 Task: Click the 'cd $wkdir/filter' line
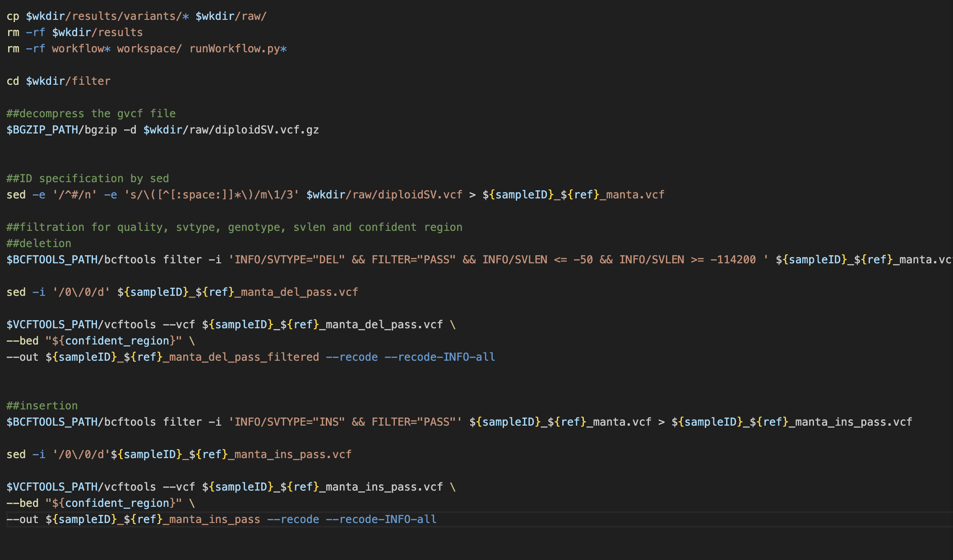click(x=58, y=81)
